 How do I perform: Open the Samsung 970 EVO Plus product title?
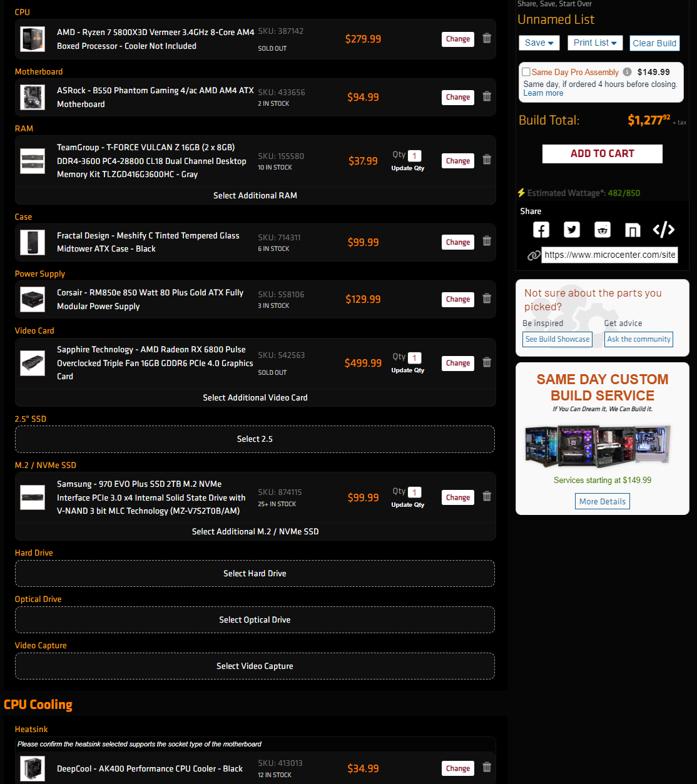point(151,497)
